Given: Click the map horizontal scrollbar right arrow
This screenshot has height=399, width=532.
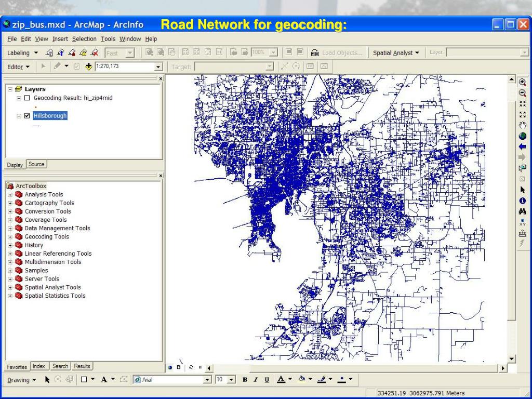Looking at the screenshot, I should click(x=503, y=368).
